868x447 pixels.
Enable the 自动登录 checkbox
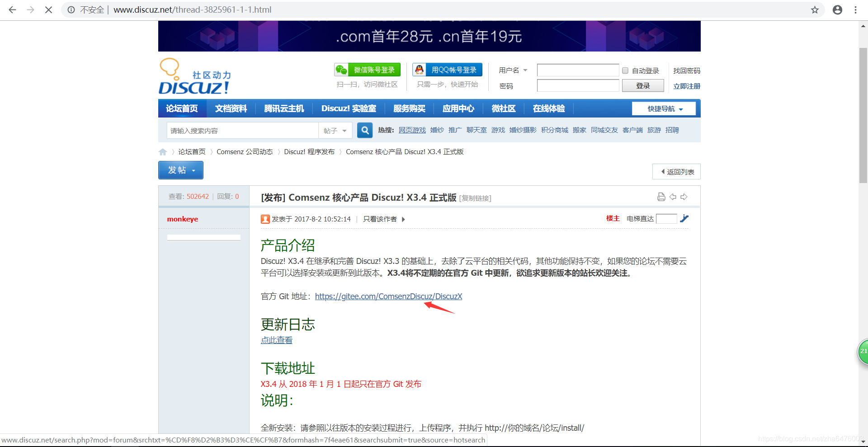pyautogui.click(x=625, y=71)
